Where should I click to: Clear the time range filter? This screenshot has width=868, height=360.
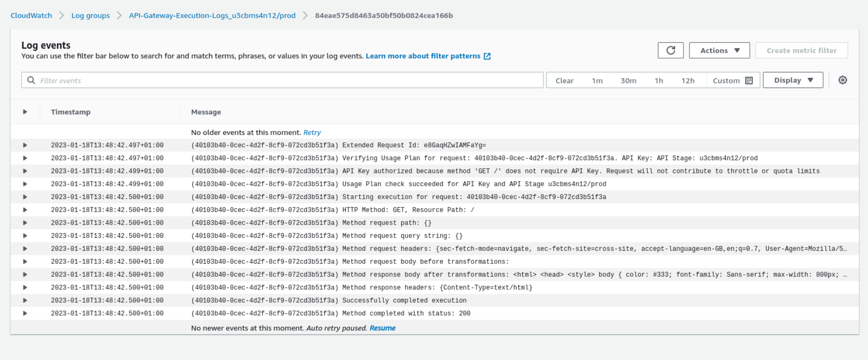tap(564, 81)
